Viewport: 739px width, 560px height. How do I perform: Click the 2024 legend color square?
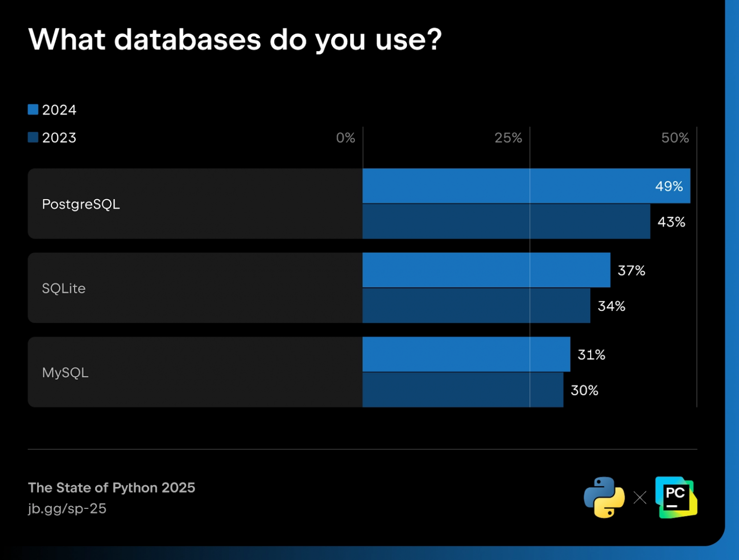coord(33,109)
